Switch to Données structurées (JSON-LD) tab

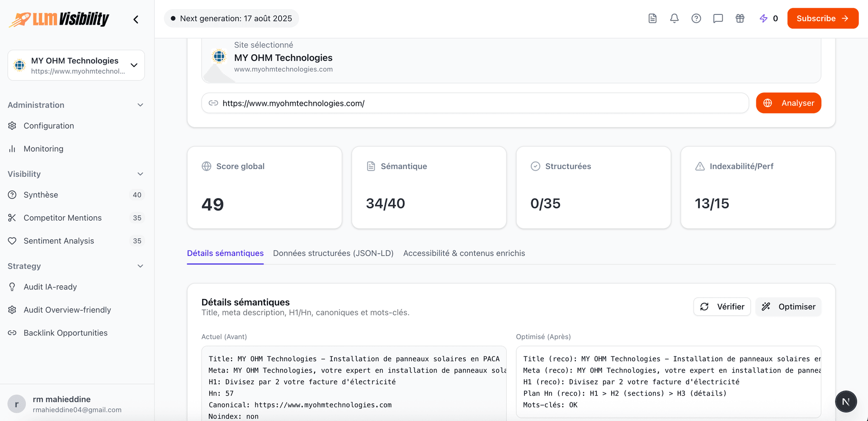[x=333, y=253]
